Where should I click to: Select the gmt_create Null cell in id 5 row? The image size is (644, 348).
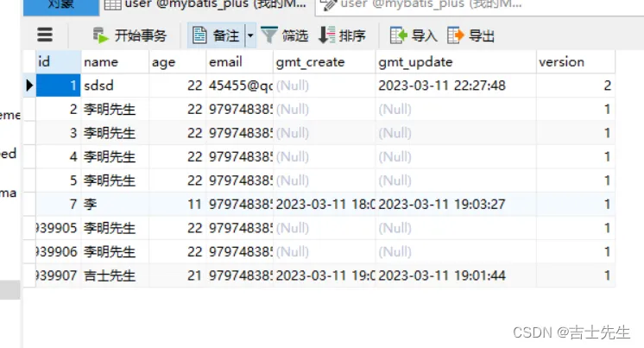pos(324,180)
